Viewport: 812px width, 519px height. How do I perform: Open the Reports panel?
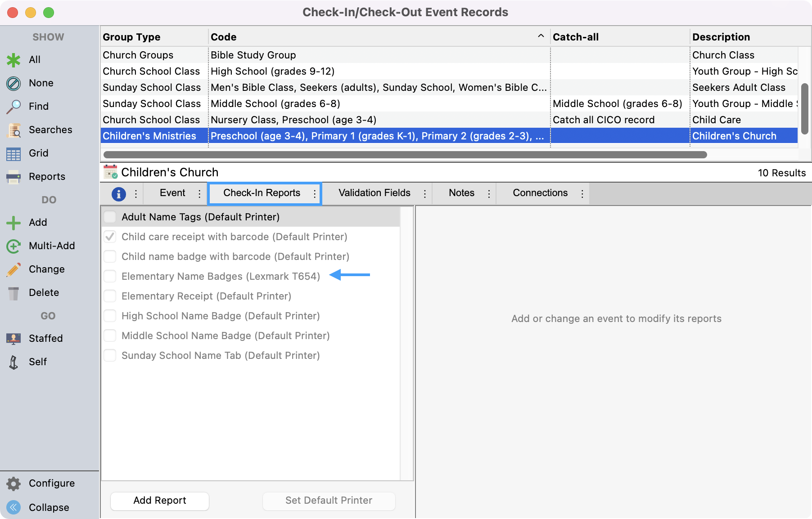(47, 176)
